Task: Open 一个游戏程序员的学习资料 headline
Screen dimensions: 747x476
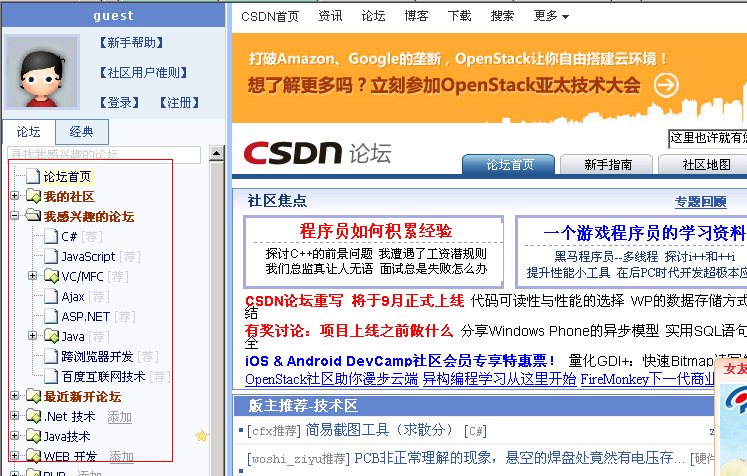Action: tap(645, 233)
